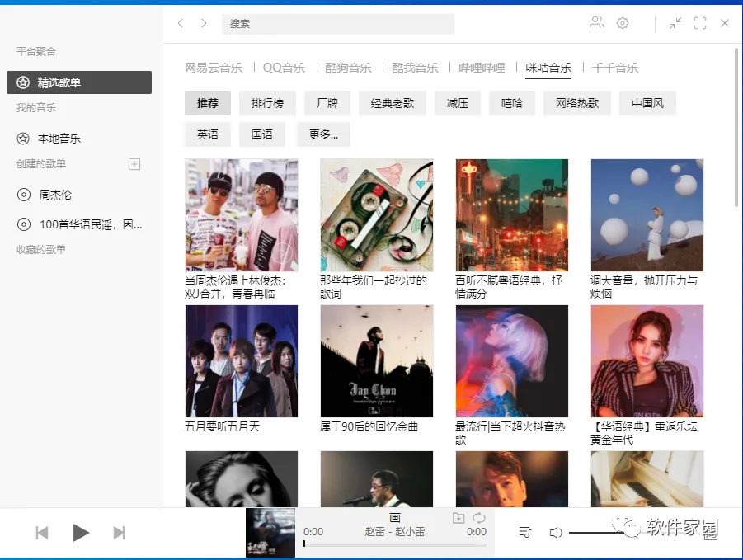The height and width of the screenshot is (560, 743).
Task: Open the 100首华语民谣 playlist label in sidebar
Action: coord(91,224)
